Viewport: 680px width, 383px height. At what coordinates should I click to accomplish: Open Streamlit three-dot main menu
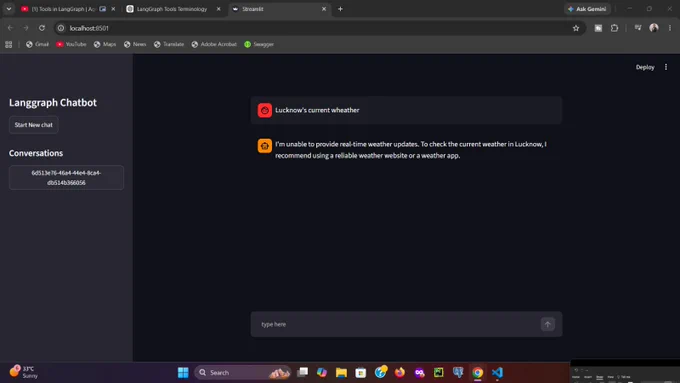666,67
